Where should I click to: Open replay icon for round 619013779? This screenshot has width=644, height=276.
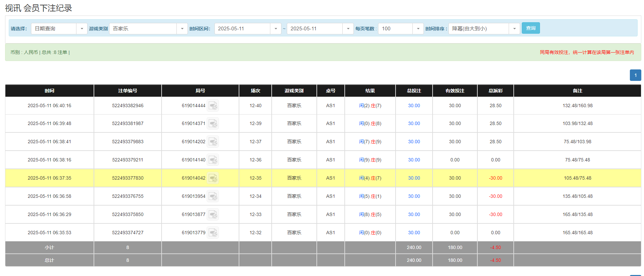click(213, 233)
